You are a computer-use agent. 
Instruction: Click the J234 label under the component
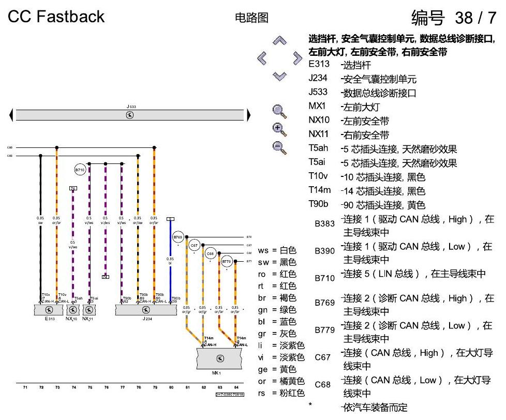(x=147, y=319)
